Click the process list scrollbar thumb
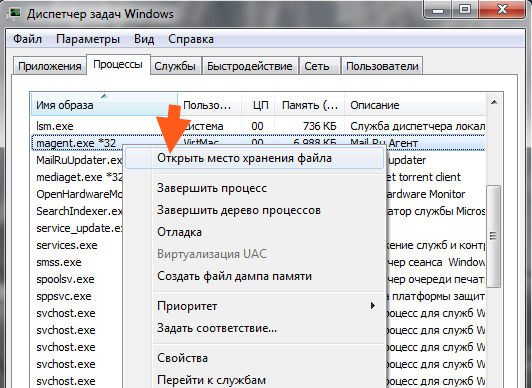Image resolution: width=532 pixels, height=388 pixels. pos(494,236)
